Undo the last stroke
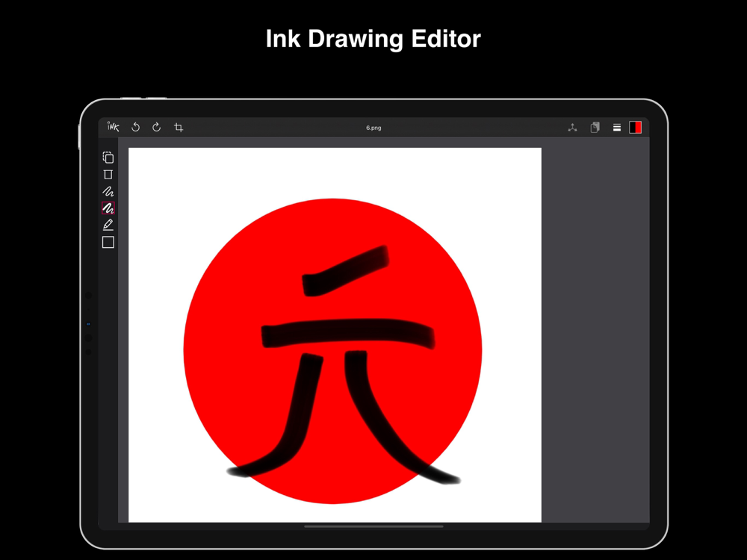The height and width of the screenshot is (560, 747). [x=136, y=127]
